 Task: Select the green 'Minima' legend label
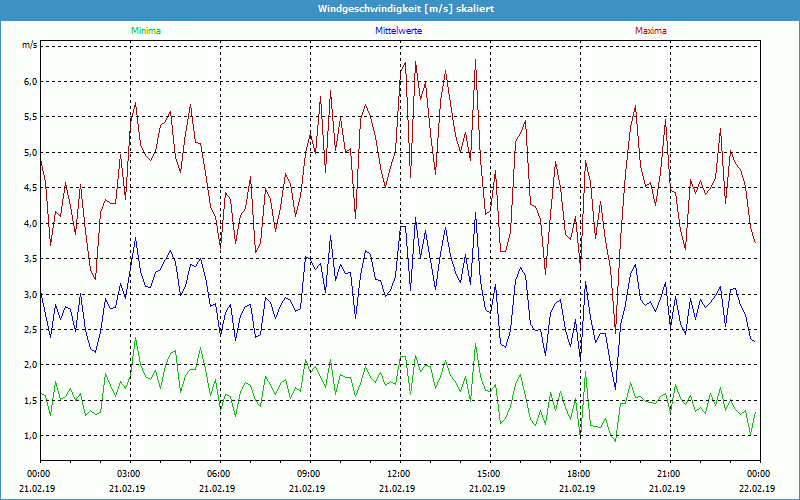pyautogui.click(x=145, y=31)
